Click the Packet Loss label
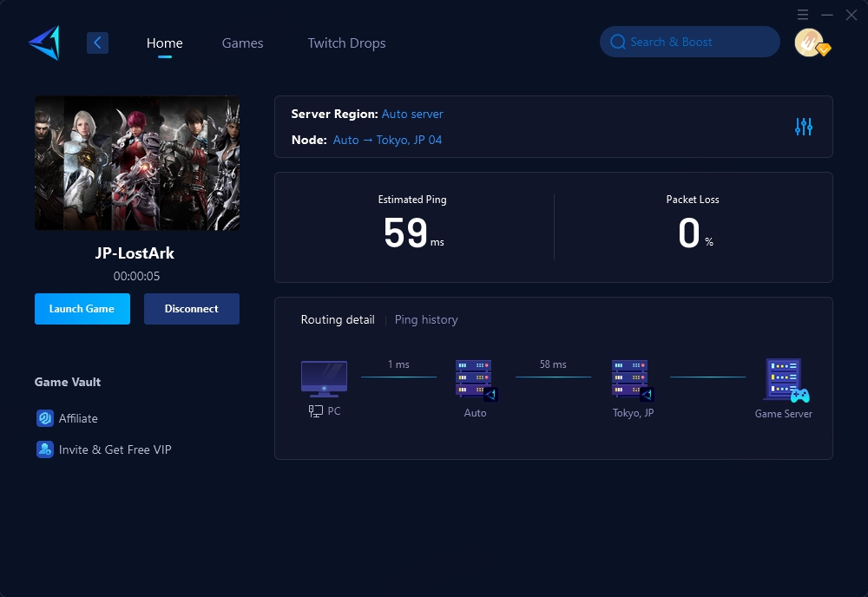The height and width of the screenshot is (597, 868). click(x=693, y=200)
